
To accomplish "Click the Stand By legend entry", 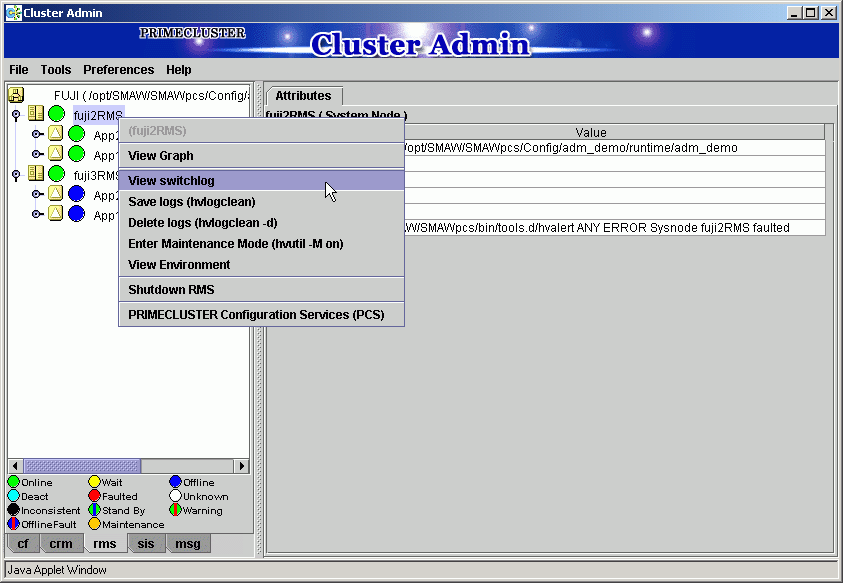I will [x=117, y=510].
